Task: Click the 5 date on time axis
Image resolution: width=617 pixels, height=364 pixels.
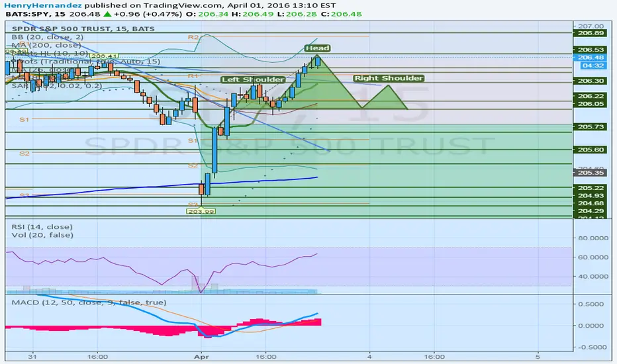Action: point(538,357)
